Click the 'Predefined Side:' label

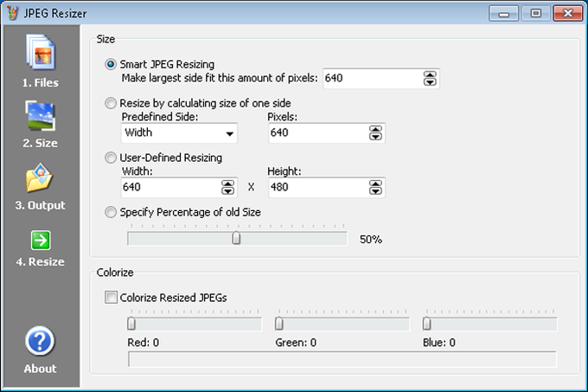coord(160,117)
